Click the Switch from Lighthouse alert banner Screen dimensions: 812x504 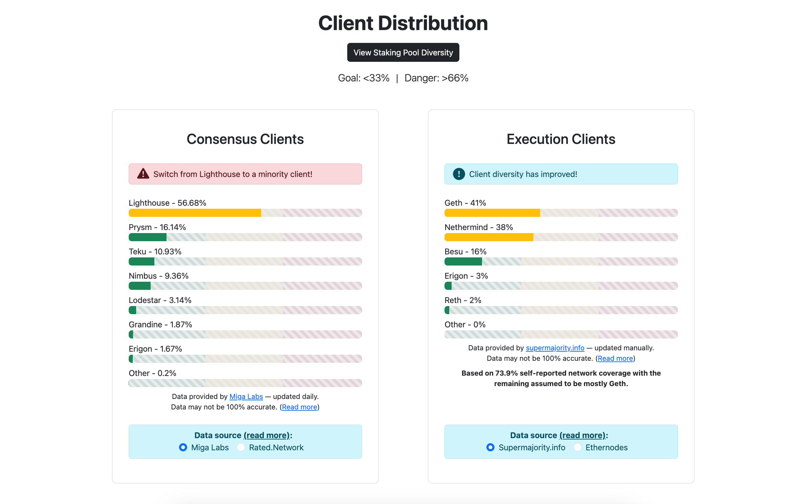[245, 174]
